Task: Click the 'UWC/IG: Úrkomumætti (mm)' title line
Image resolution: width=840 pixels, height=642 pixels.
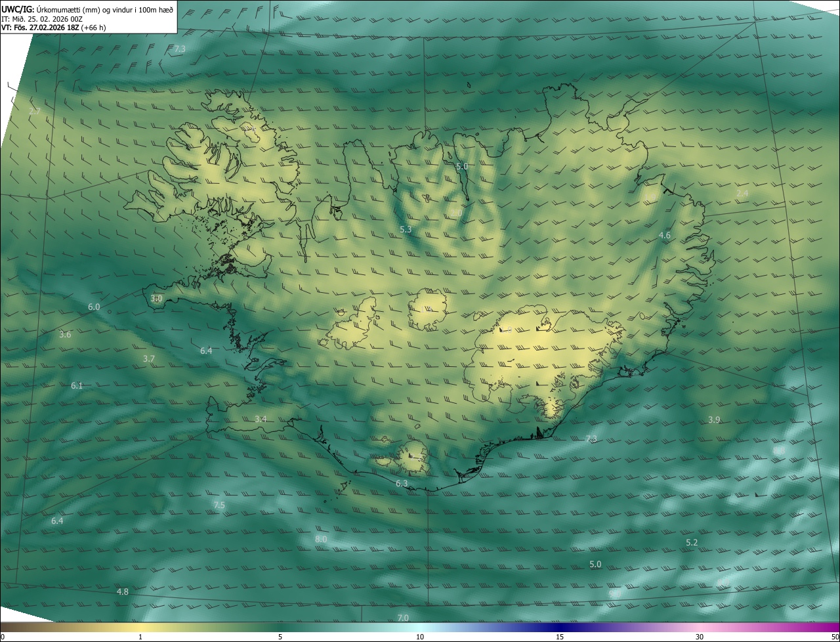Action: 87,9
